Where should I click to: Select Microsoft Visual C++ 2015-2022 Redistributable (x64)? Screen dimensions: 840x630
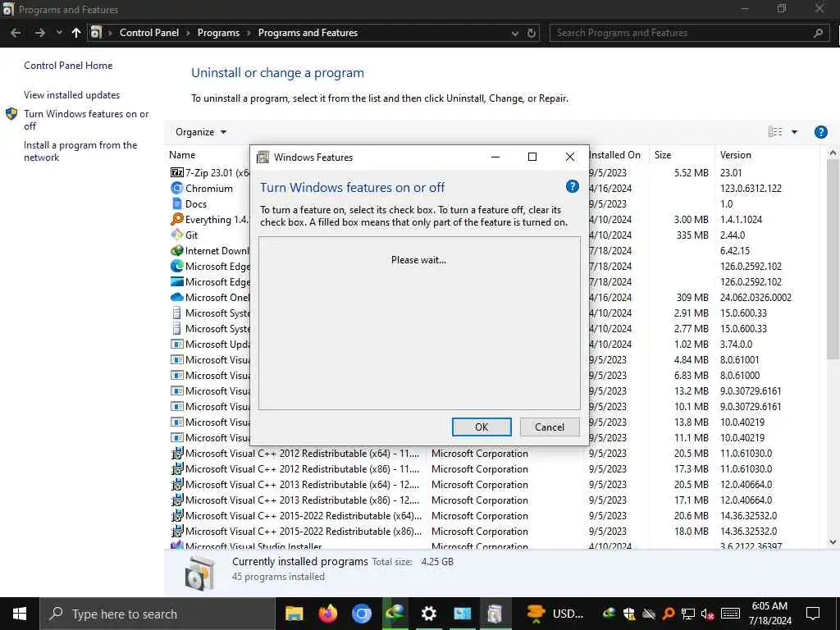pos(304,515)
